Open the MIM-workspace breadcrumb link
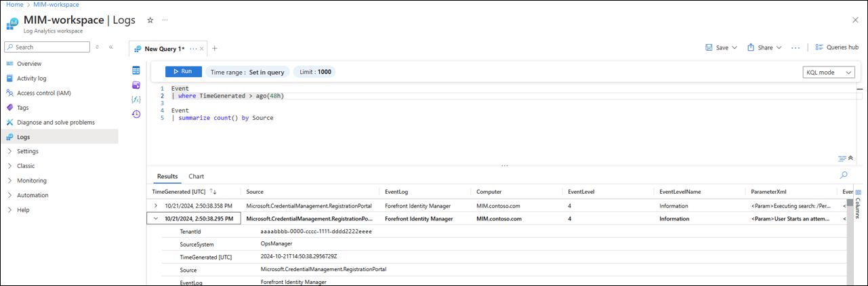Screen dimensions: 868x286 point(56,5)
